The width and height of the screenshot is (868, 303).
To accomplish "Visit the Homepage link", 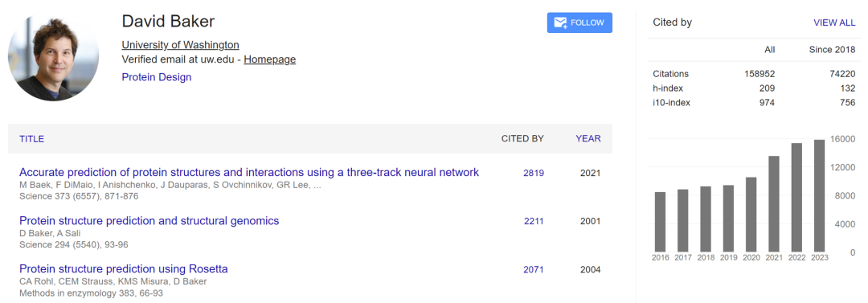I will (269, 59).
